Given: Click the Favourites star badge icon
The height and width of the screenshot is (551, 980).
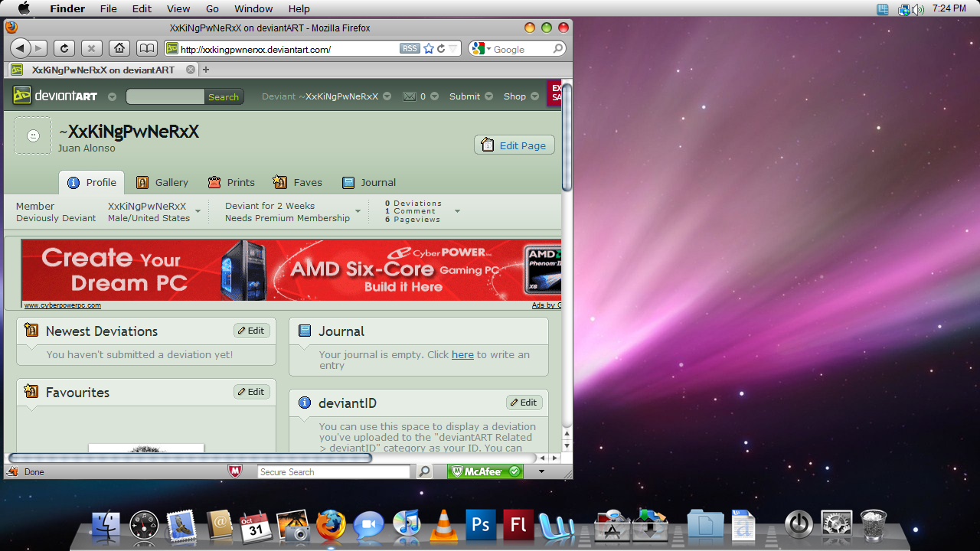Looking at the screenshot, I should (x=31, y=392).
